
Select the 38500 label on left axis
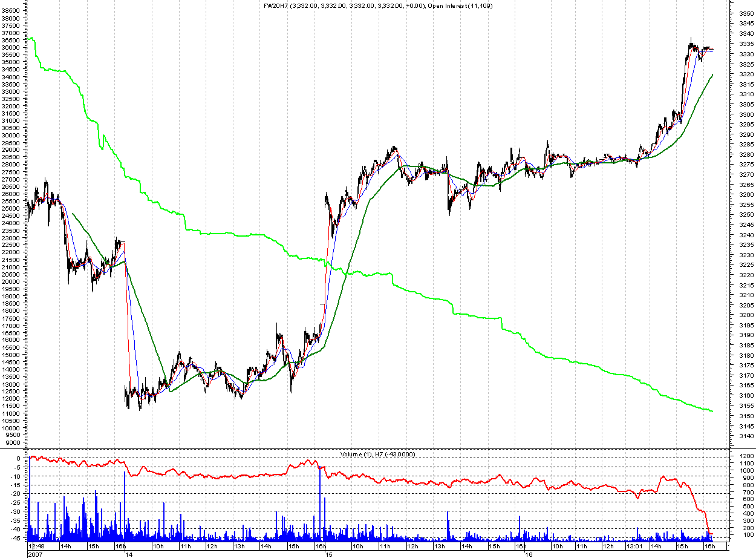(x=11, y=11)
